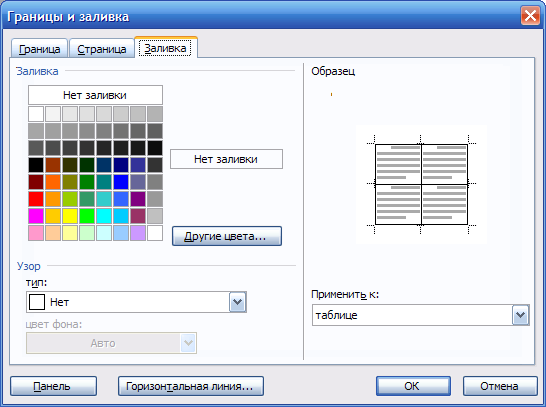The height and width of the screenshot is (407, 546).
Task: Click the Нет заливки button above the palette
Action: coord(95,95)
